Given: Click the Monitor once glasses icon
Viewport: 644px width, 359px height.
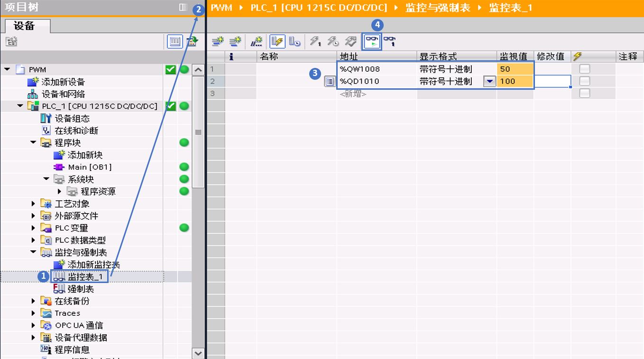Looking at the screenshot, I should point(389,42).
